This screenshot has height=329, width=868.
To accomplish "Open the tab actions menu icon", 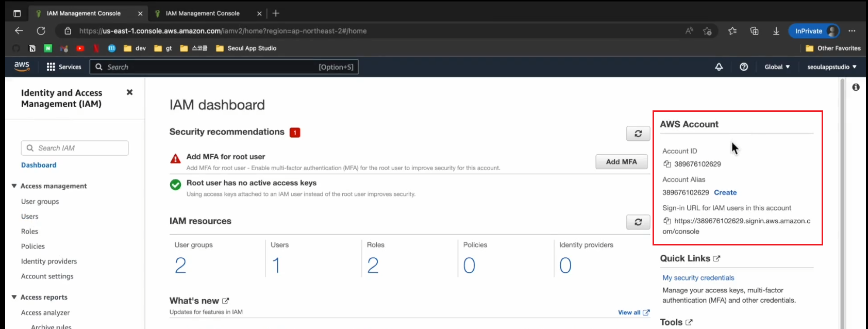I will coord(17,13).
